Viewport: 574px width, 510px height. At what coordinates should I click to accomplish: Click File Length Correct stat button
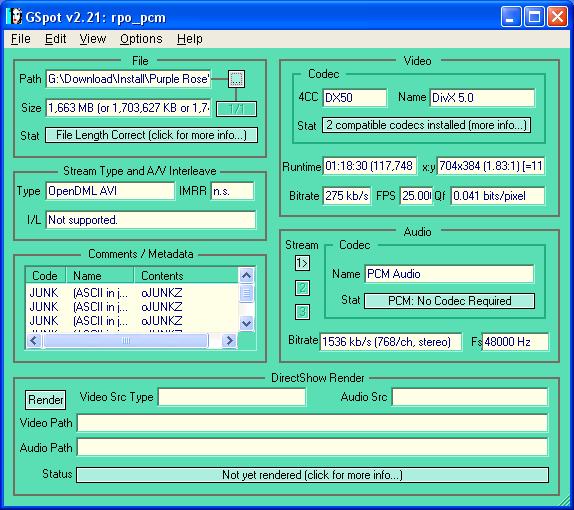point(151,135)
